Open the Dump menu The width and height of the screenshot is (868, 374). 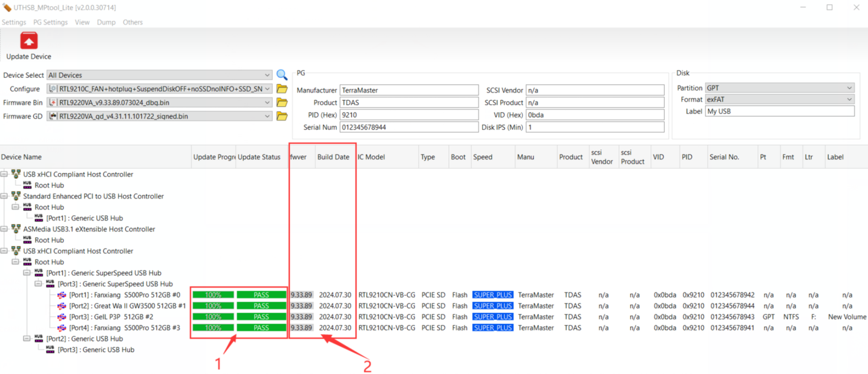[x=106, y=22]
